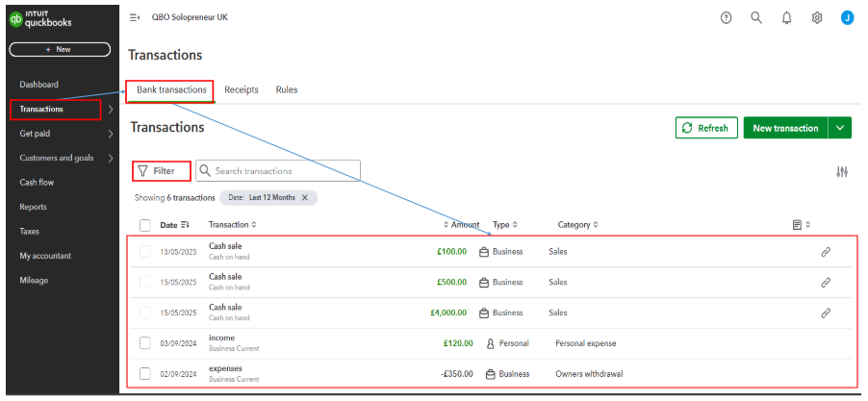Collapse the sidebar navigation menu icon
This screenshot has height=401, width=868.
(x=134, y=17)
